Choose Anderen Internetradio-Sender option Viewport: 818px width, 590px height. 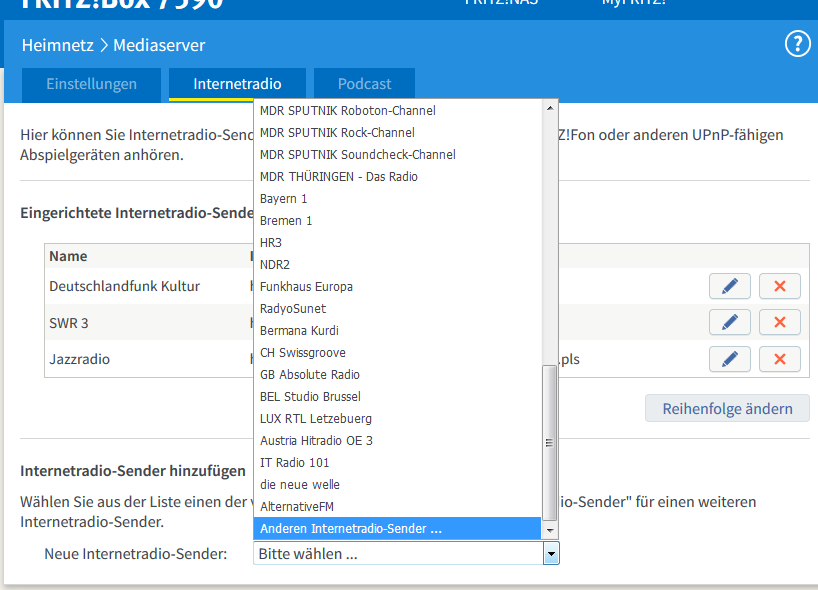398,528
